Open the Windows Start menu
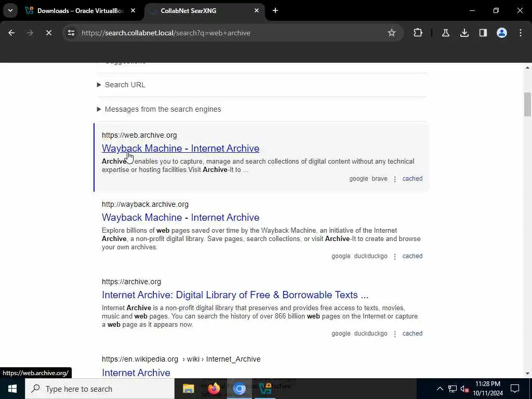Viewport: 532px width, 399px height. pyautogui.click(x=12, y=389)
